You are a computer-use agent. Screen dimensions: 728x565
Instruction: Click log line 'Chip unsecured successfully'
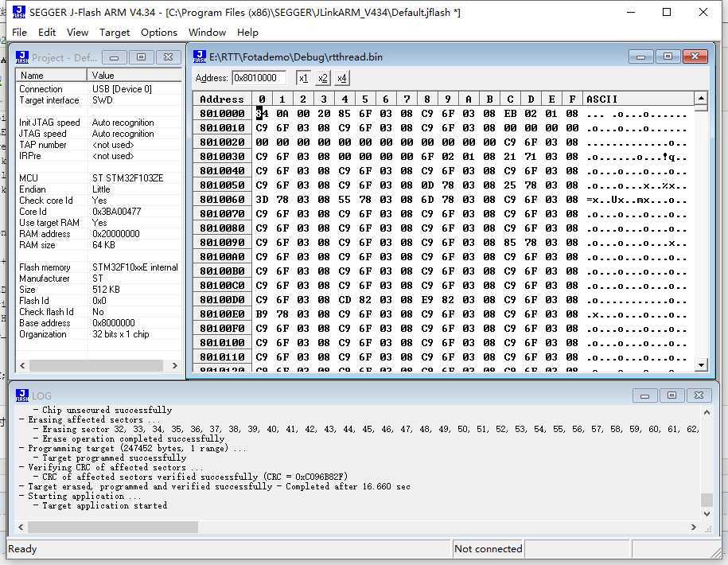(x=107, y=410)
